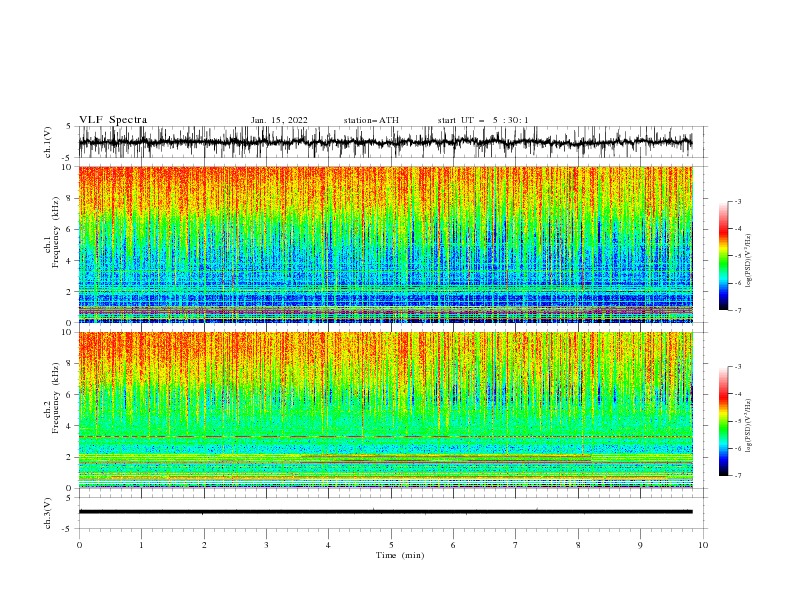The height and width of the screenshot is (612, 792).
Task: Click the ch.1 voltage waveform trace
Action: 385,142
